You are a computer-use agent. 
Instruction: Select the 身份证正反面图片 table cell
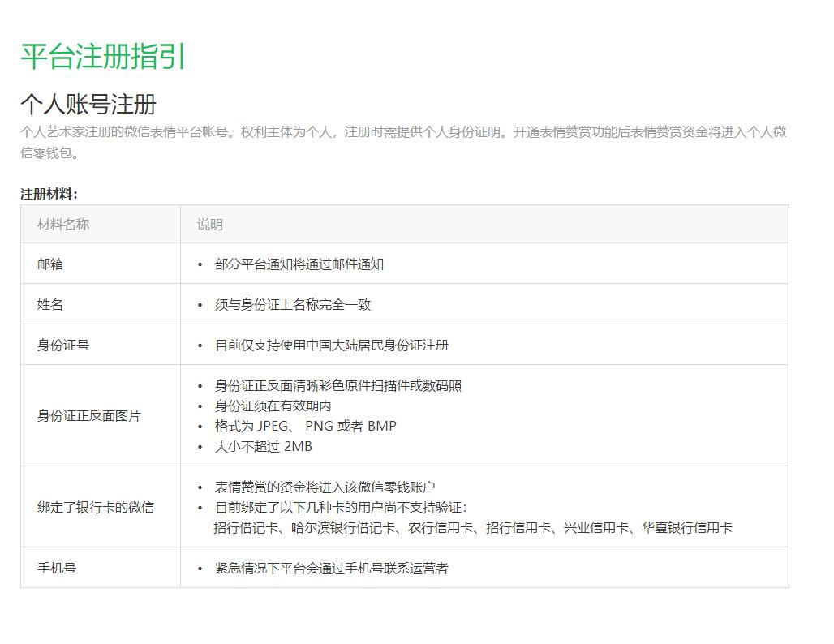click(x=101, y=415)
